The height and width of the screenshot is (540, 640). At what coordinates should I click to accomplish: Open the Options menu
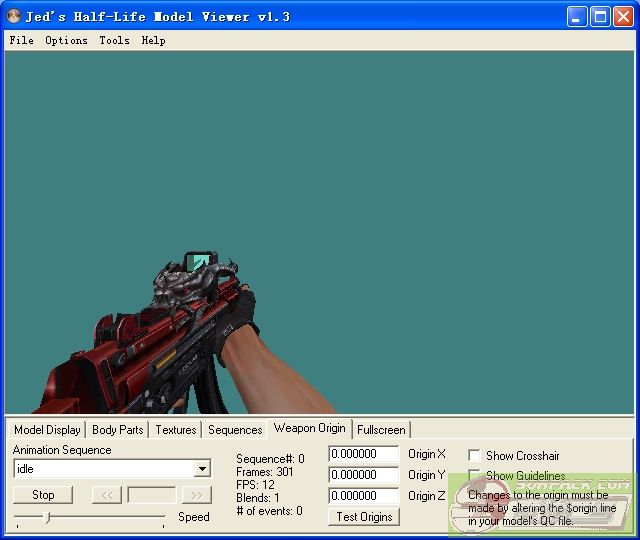[66, 41]
